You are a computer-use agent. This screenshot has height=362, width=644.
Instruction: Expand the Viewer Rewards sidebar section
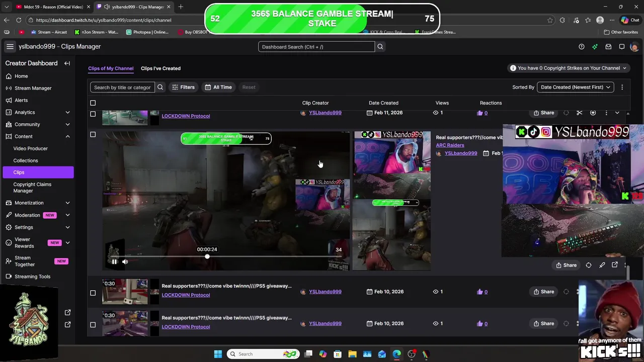coord(67,243)
